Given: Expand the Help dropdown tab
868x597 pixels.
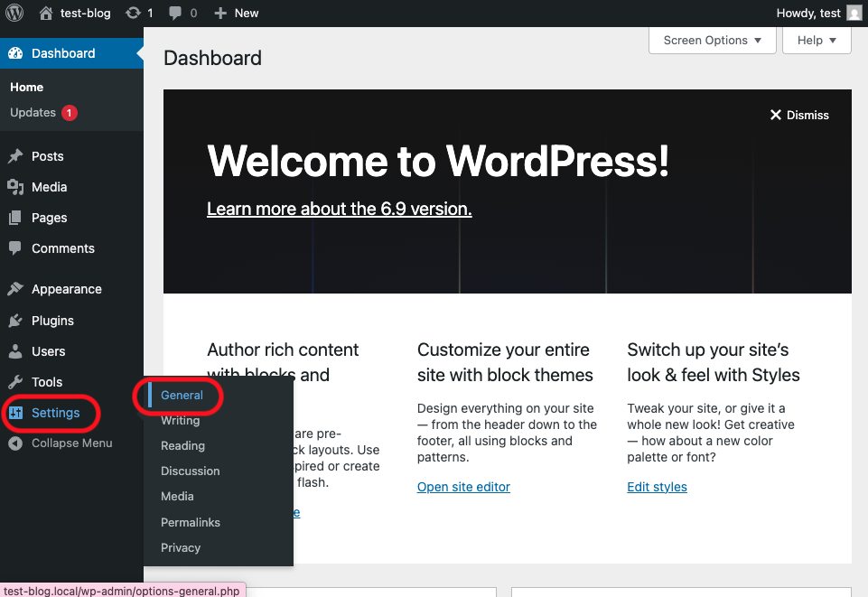Looking at the screenshot, I should 817,40.
